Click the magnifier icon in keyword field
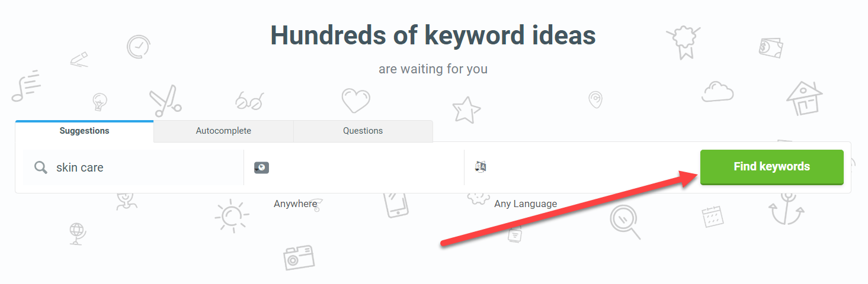The width and height of the screenshot is (868, 284). [41, 167]
